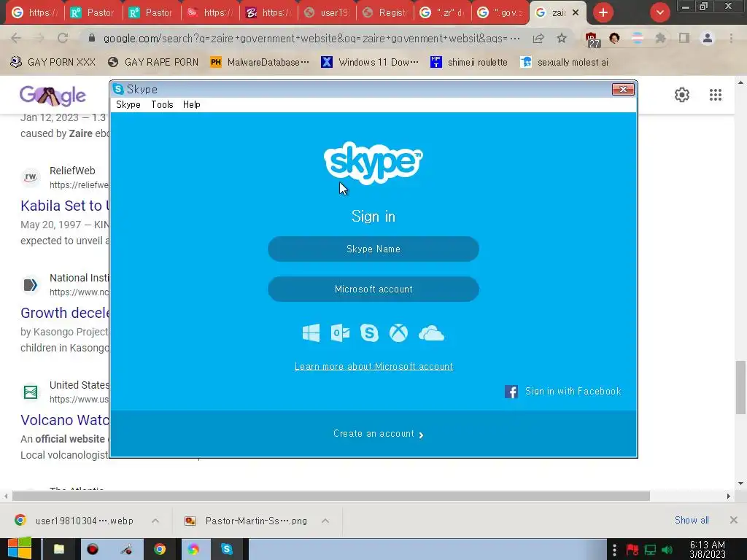Image resolution: width=747 pixels, height=560 pixels.
Task: Click the Chrome address bar URL
Action: click(311, 38)
